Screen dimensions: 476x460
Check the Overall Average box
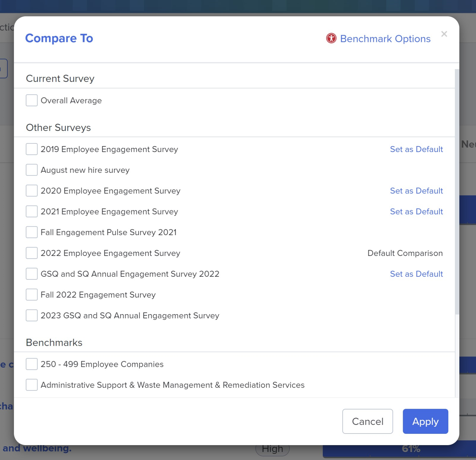[x=32, y=100]
